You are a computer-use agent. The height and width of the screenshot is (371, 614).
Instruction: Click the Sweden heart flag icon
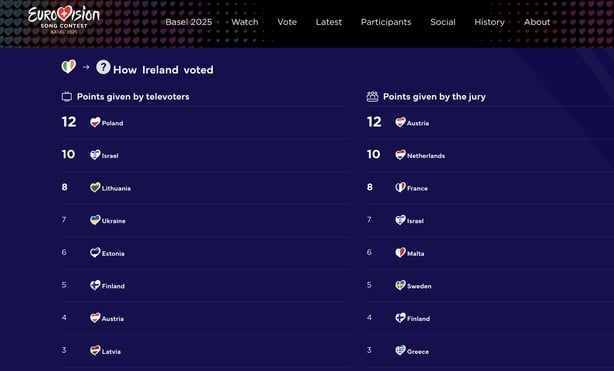pyautogui.click(x=400, y=285)
